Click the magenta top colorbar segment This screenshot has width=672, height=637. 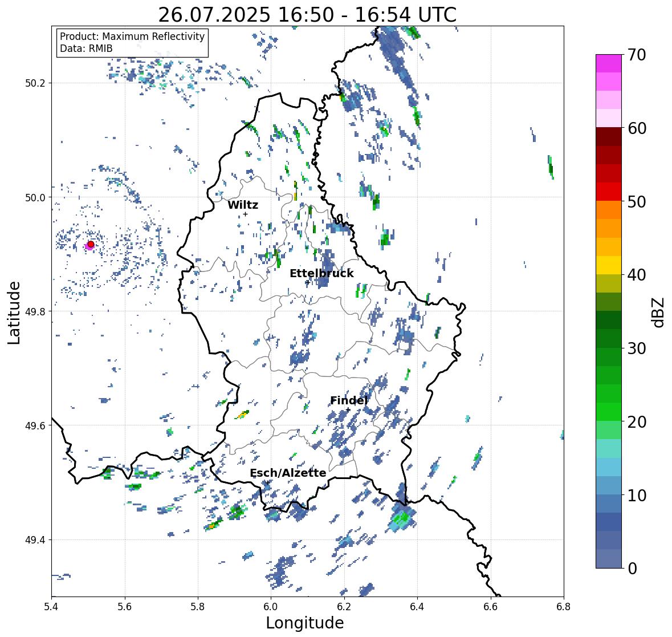pos(609,63)
